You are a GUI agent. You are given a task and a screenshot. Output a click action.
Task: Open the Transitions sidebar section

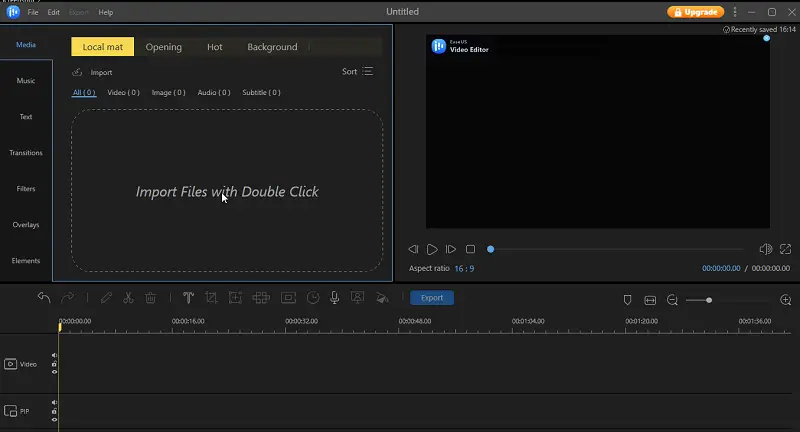click(26, 153)
